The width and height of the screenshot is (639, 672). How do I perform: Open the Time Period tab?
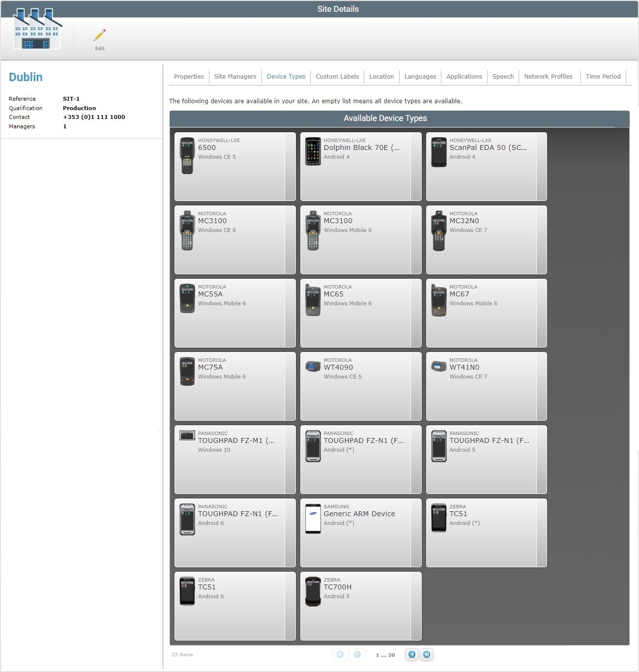point(603,76)
